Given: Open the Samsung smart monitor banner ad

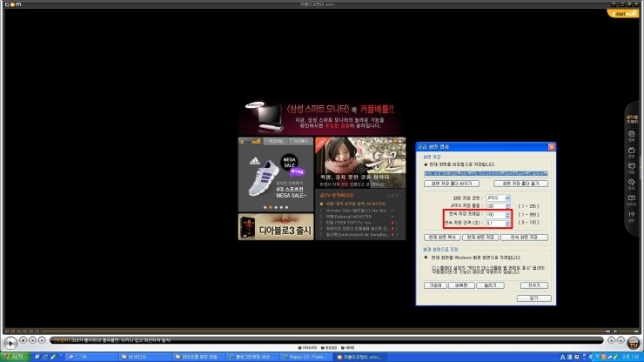Looking at the screenshot, I should click(322, 118).
